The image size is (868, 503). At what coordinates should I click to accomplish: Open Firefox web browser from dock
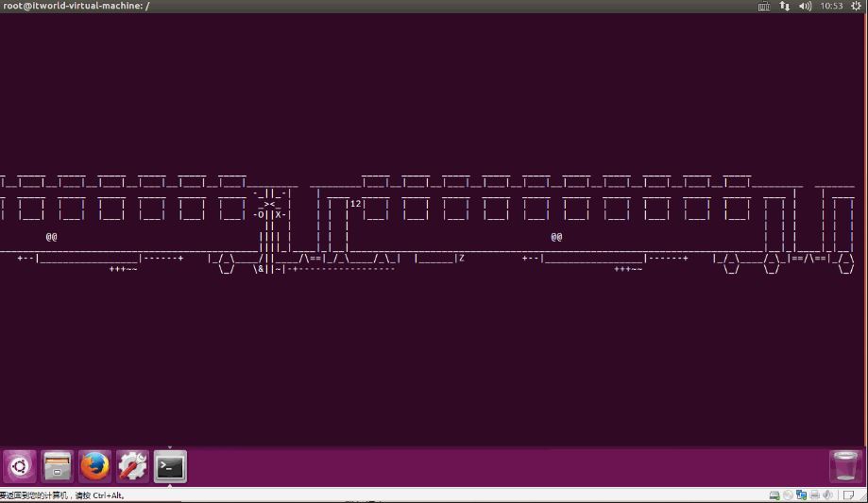tap(95, 466)
